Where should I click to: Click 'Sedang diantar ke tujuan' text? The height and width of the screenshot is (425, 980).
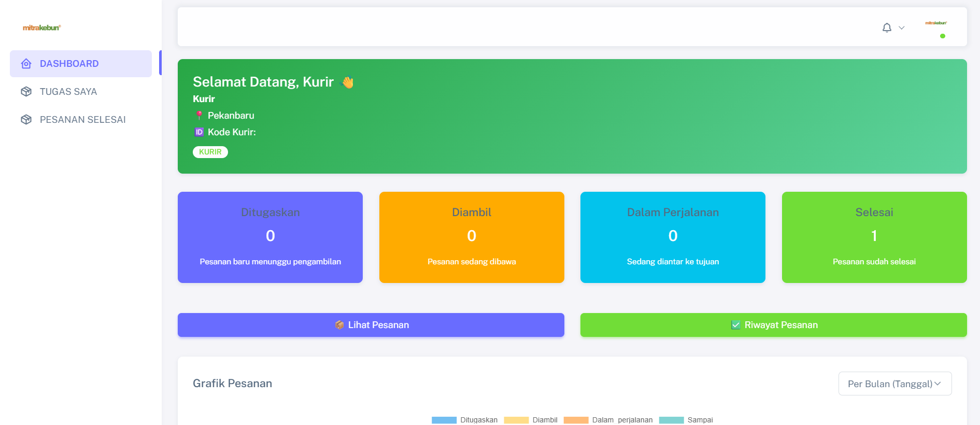[673, 262]
